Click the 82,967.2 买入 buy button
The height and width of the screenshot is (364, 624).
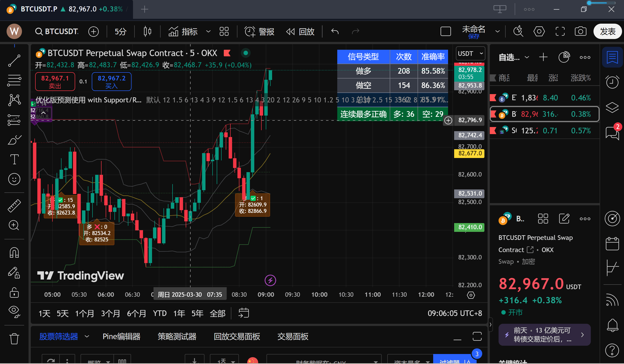pos(112,82)
